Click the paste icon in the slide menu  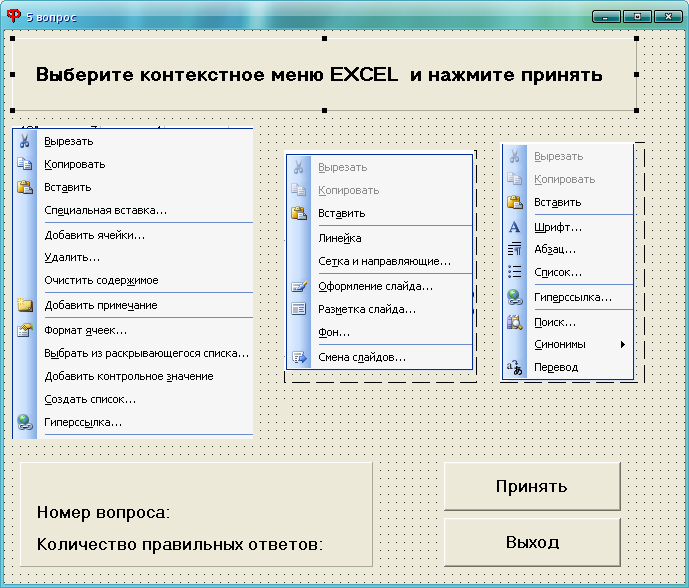[299, 213]
